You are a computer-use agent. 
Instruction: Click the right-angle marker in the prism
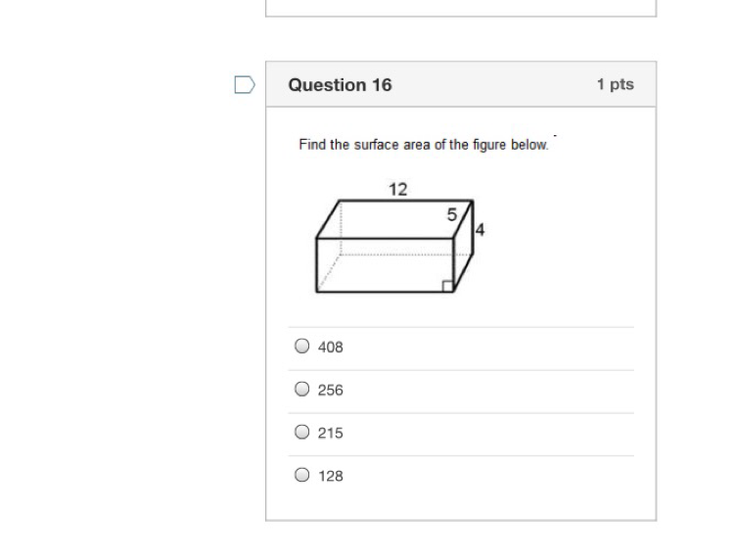tap(447, 286)
